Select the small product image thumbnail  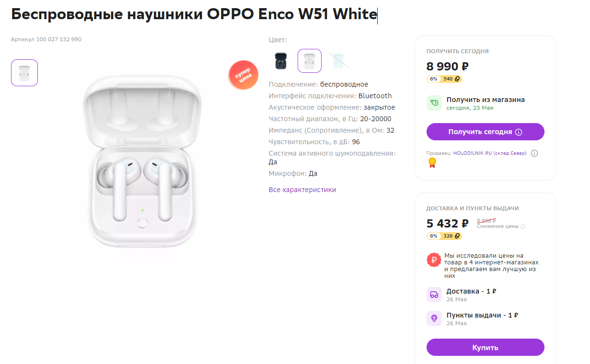[24, 73]
